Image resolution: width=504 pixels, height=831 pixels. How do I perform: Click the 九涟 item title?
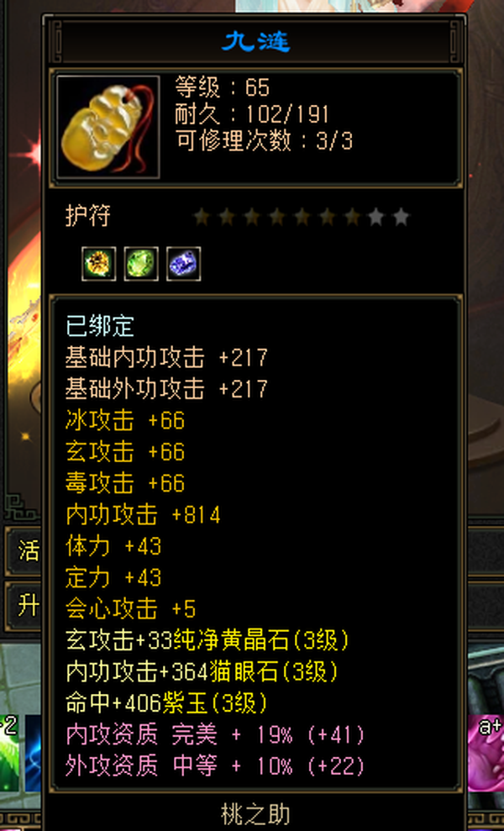coord(255,41)
